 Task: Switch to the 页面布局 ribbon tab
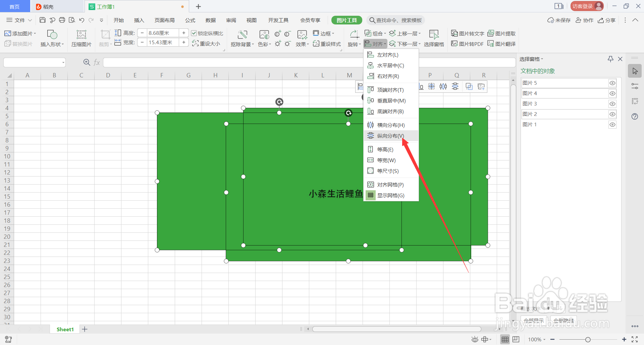pyautogui.click(x=164, y=20)
